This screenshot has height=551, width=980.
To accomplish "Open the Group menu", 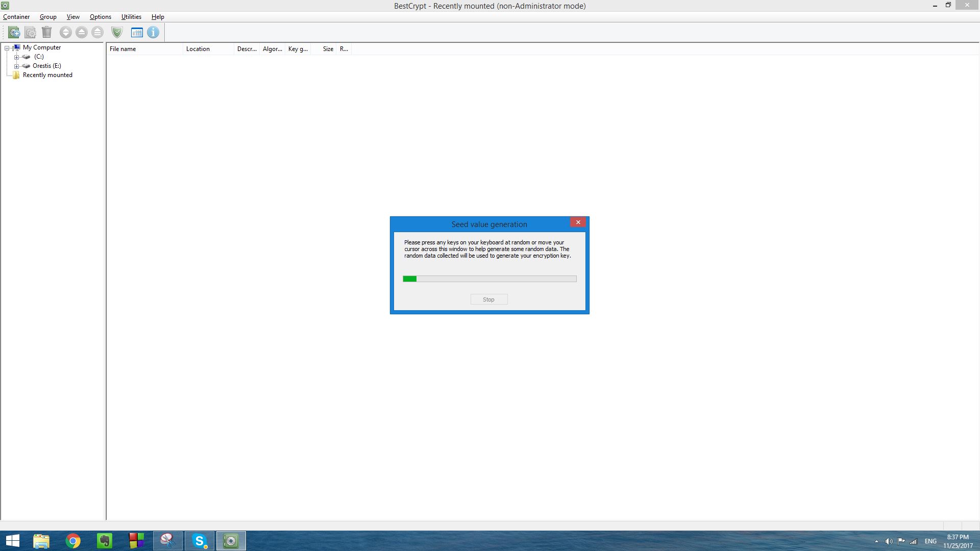I will click(48, 17).
